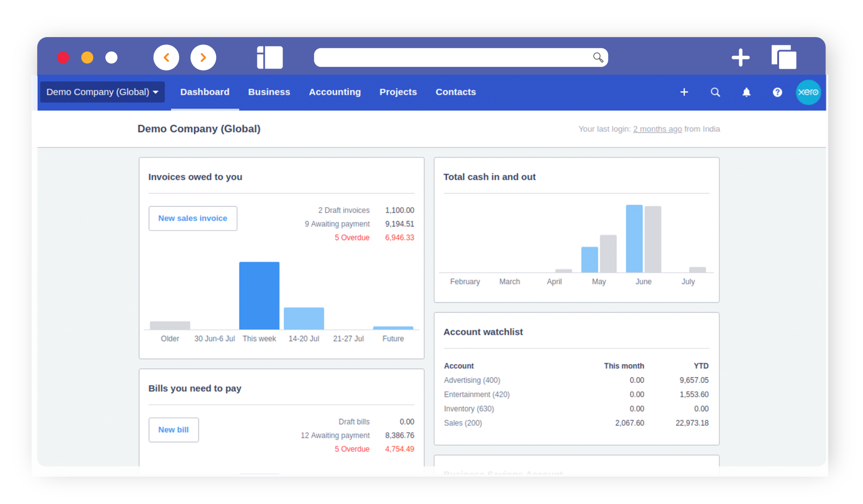Toggle the browser sidebar panel icon
Screen dimensions: 863x504
pos(270,57)
